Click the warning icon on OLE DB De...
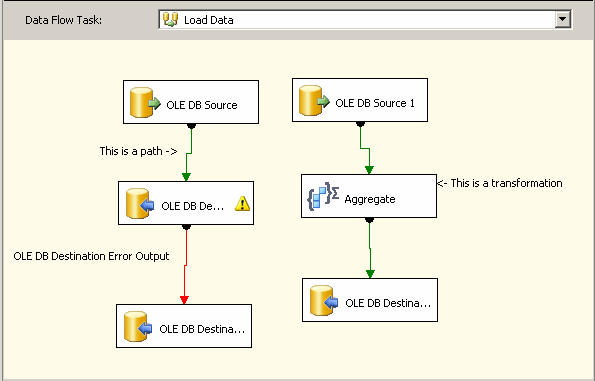Image resolution: width=595 pixels, height=381 pixels. (242, 203)
